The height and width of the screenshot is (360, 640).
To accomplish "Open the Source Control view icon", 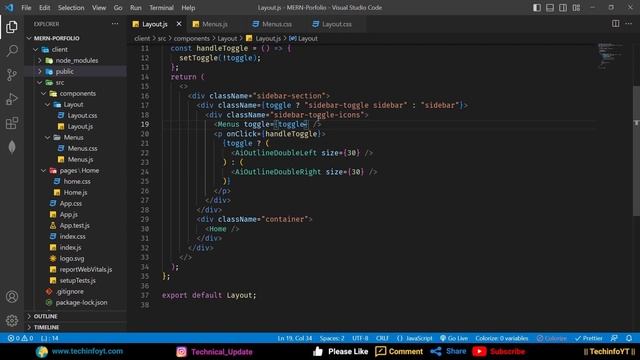I will pos(12,75).
